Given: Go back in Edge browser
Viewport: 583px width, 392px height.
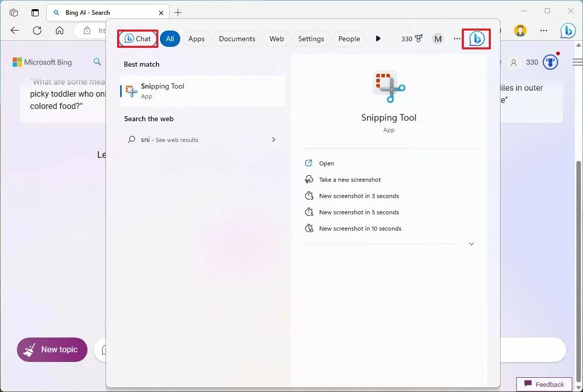Looking at the screenshot, I should coord(14,31).
